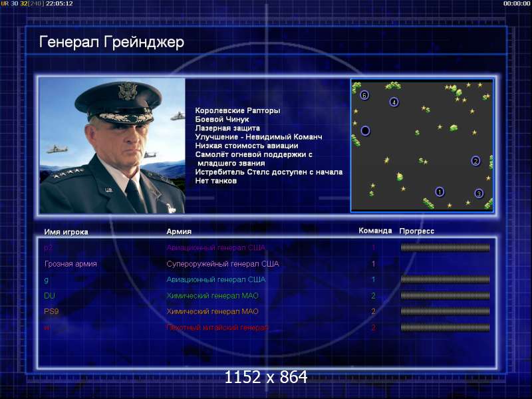
Task: Click 'Химический генерал МАО' in the PS9 row
Action: [x=212, y=311]
